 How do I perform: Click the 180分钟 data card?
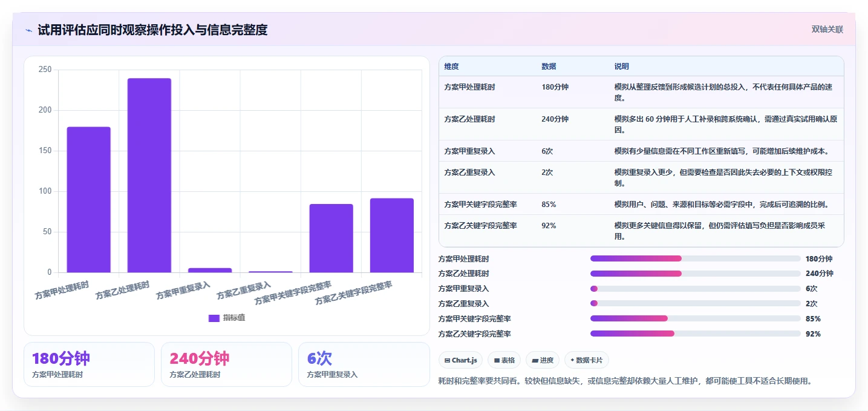coord(89,364)
